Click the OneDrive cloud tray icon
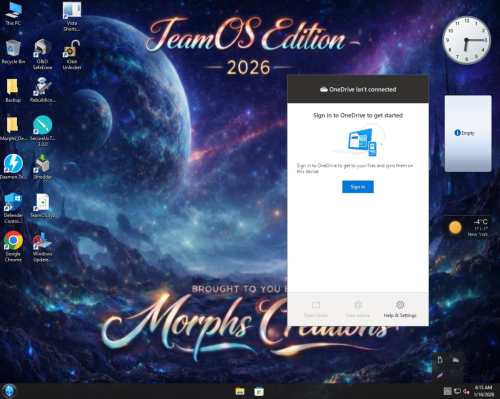This screenshot has height=399, width=500. pyautogui.click(x=455, y=360)
